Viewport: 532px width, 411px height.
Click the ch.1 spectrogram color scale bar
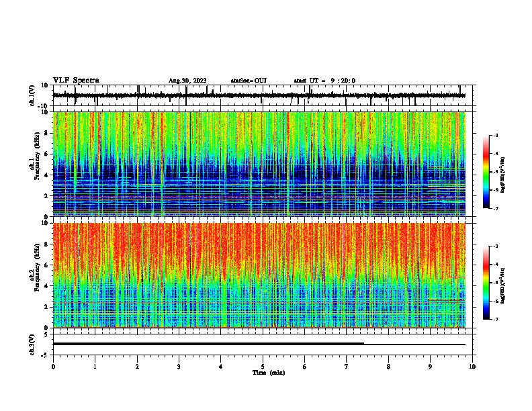tap(486, 172)
